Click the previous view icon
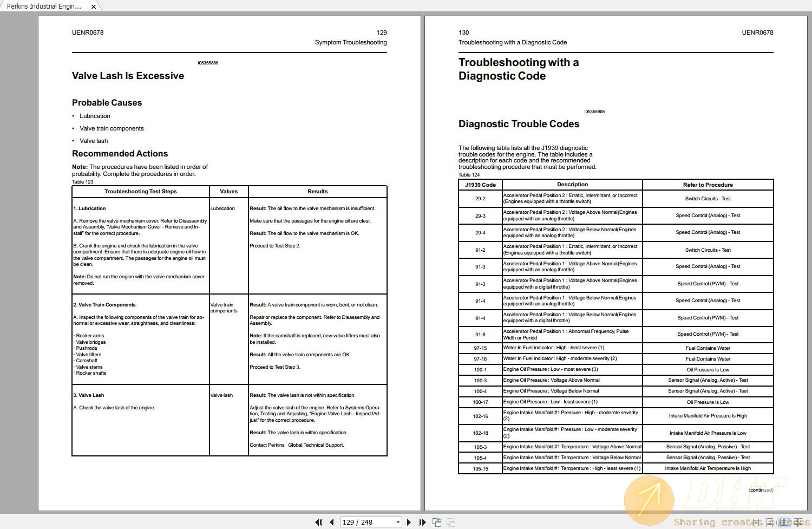This screenshot has width=812, height=529. 437,522
